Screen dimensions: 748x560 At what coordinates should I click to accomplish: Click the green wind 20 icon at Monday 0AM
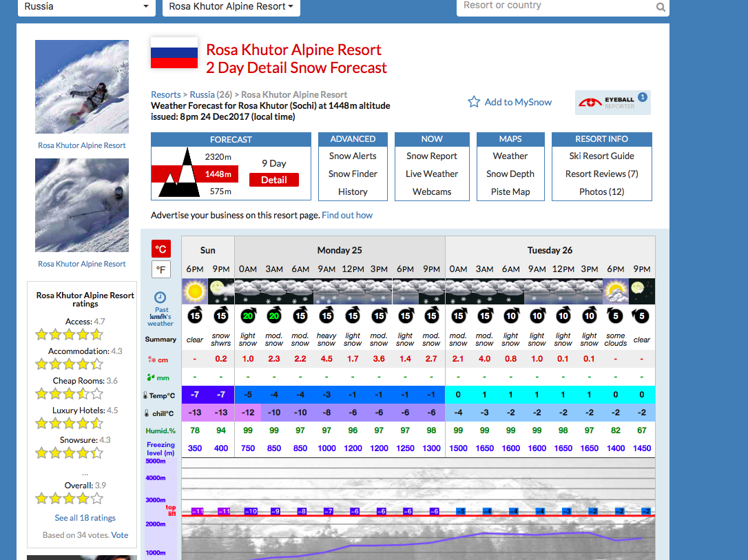[248, 315]
